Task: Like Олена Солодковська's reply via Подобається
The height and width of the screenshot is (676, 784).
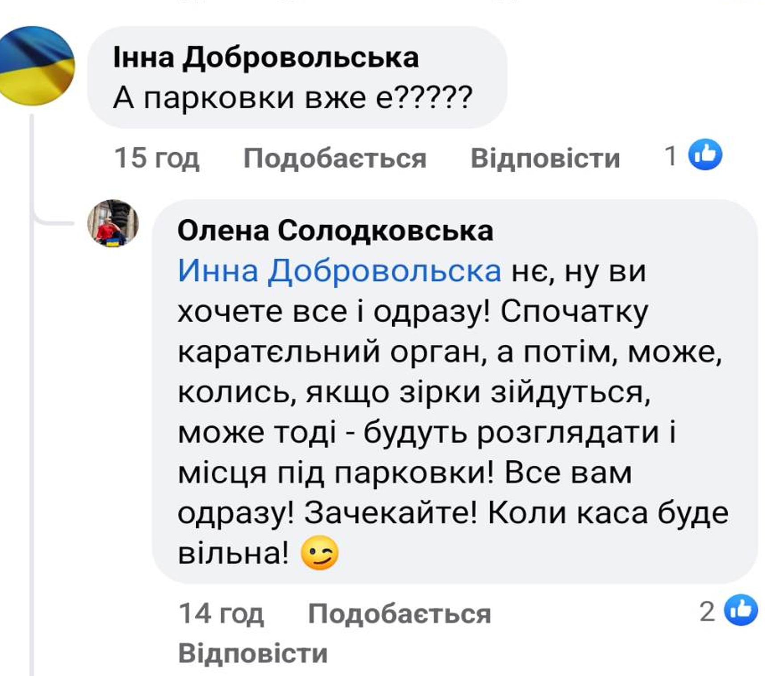Action: [399, 613]
